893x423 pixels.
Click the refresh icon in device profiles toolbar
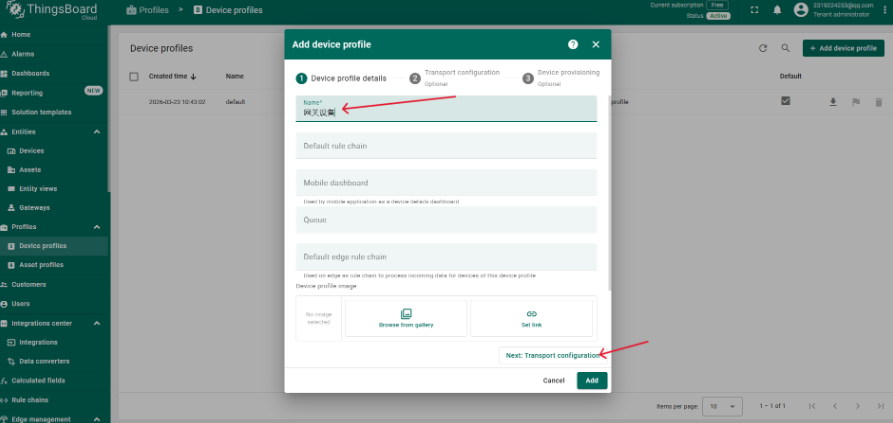[763, 48]
